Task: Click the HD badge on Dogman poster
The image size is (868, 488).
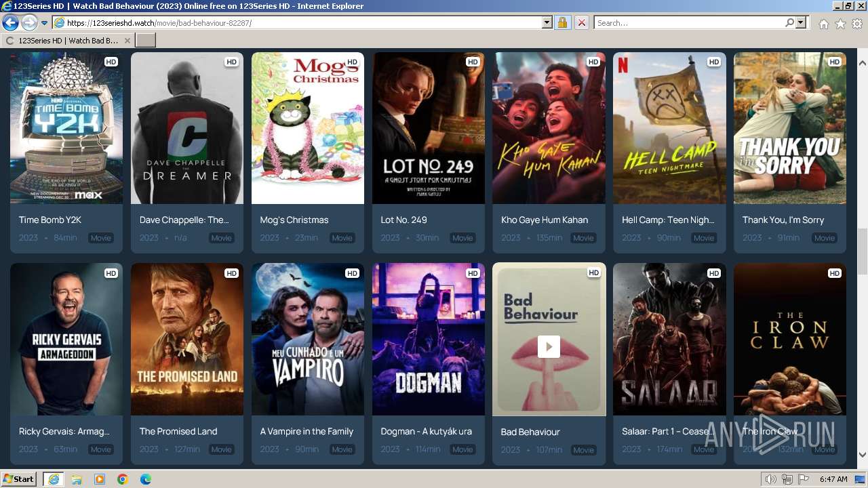Action: pyautogui.click(x=473, y=273)
